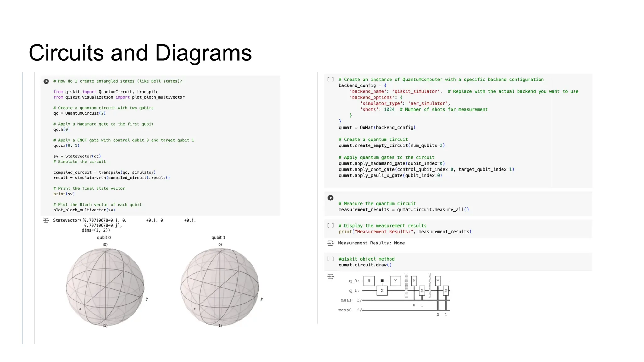Click the compiled_circuit = transpile line
The image size is (644, 362).
point(104,172)
